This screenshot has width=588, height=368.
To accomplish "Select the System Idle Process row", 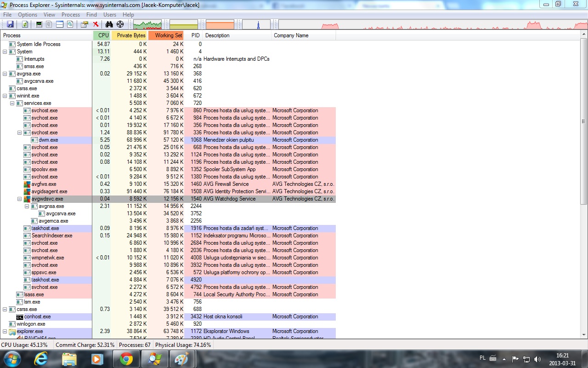I will (168, 44).
